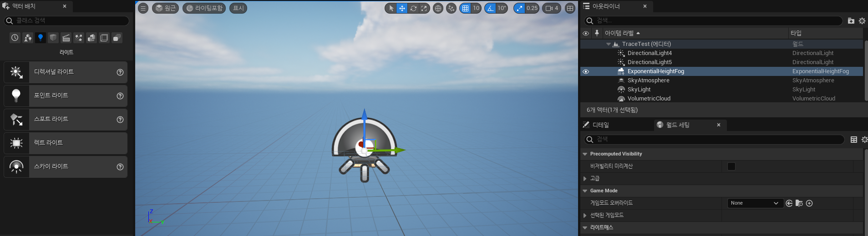Screen dimensions: 868x236
Task: Activate the Scale tool
Action: tap(424, 8)
